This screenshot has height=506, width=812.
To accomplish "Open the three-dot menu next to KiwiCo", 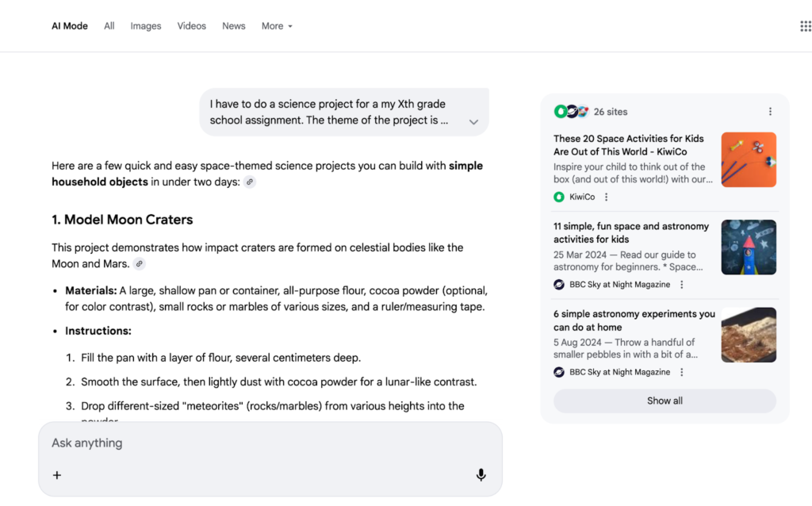I will [x=605, y=197].
